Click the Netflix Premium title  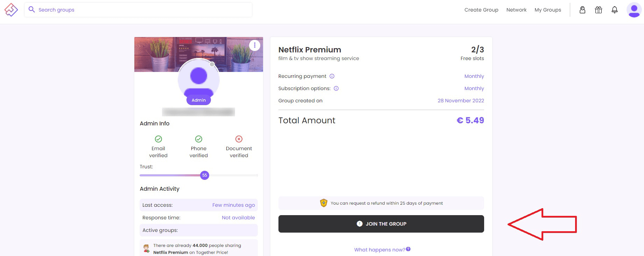coord(310,50)
